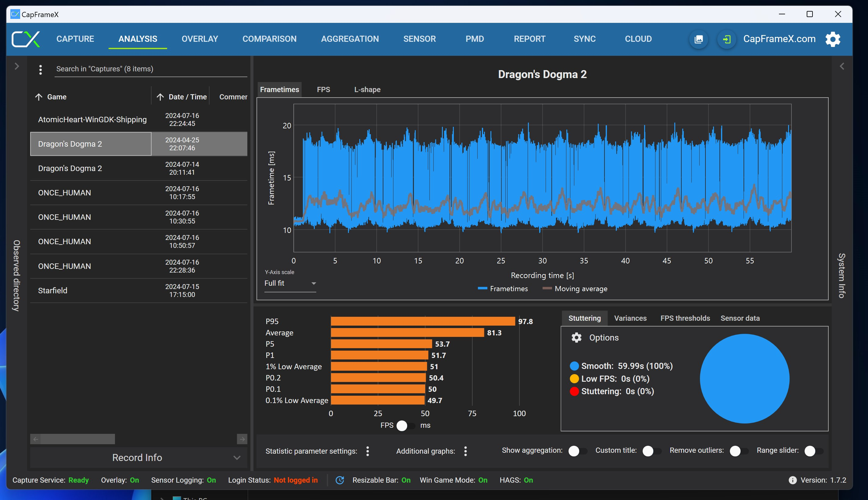Select the Frametimes graph tab
868x500 pixels.
point(279,89)
